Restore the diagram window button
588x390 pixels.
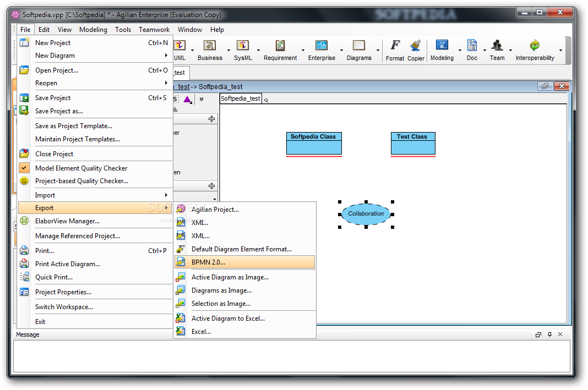(x=545, y=86)
